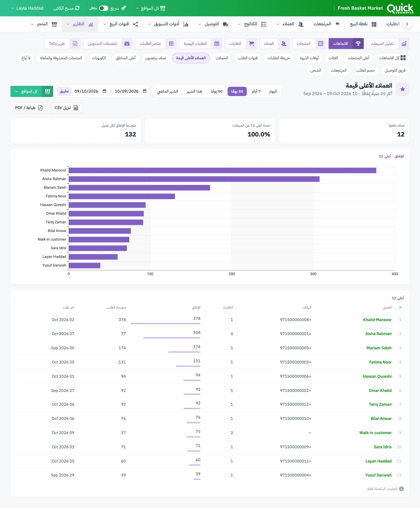Click the store icon on green كل المواقع filter

47,91
